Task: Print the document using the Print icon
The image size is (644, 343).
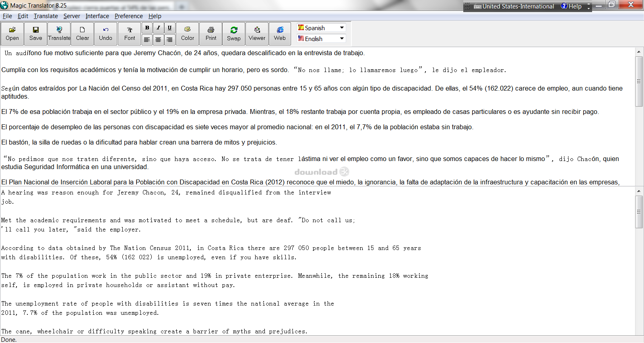Action: coord(211,33)
